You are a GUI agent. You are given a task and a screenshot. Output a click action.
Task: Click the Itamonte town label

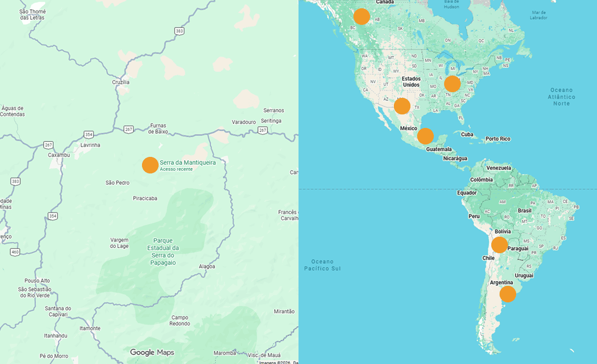pos(90,328)
